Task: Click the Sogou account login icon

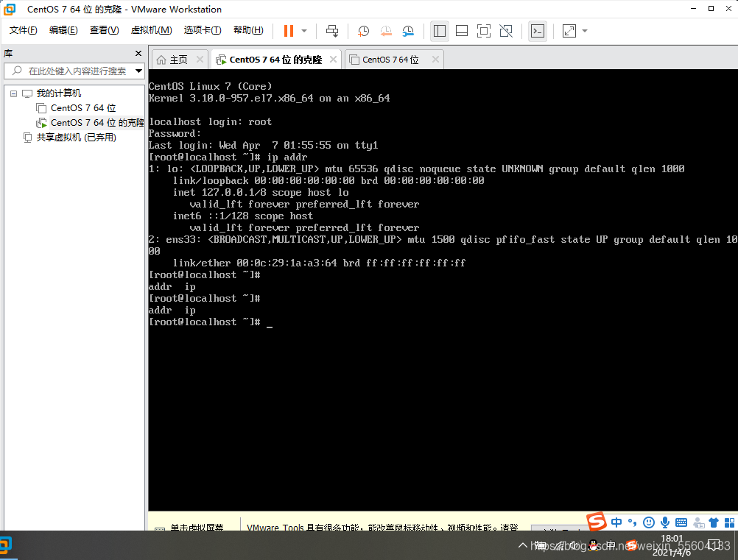Action: click(x=699, y=522)
